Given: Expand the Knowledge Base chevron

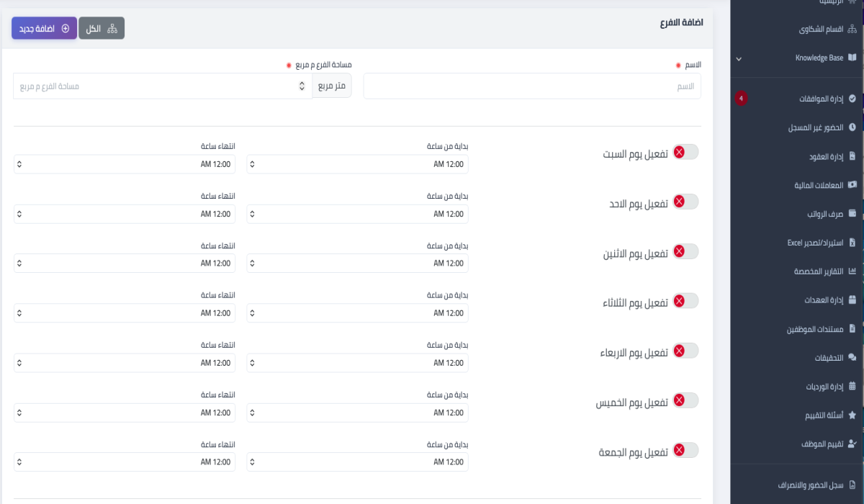Looking at the screenshot, I should coord(739,58).
